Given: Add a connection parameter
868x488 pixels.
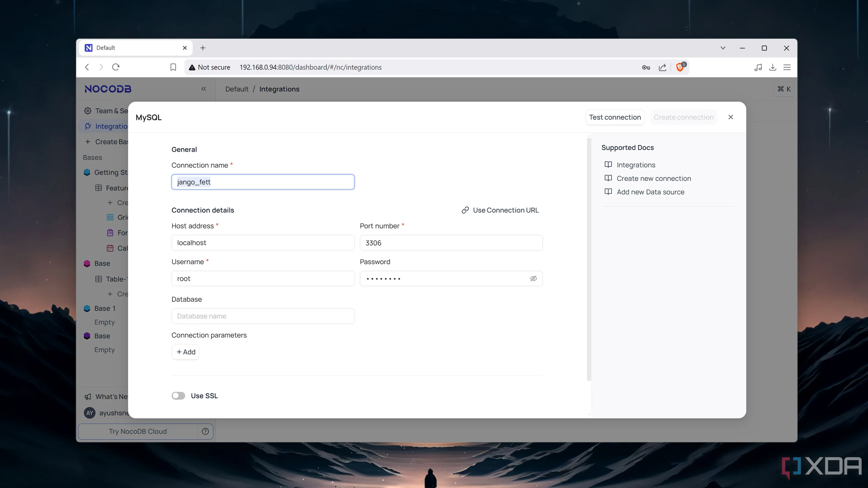Looking at the screenshot, I should 186,352.
